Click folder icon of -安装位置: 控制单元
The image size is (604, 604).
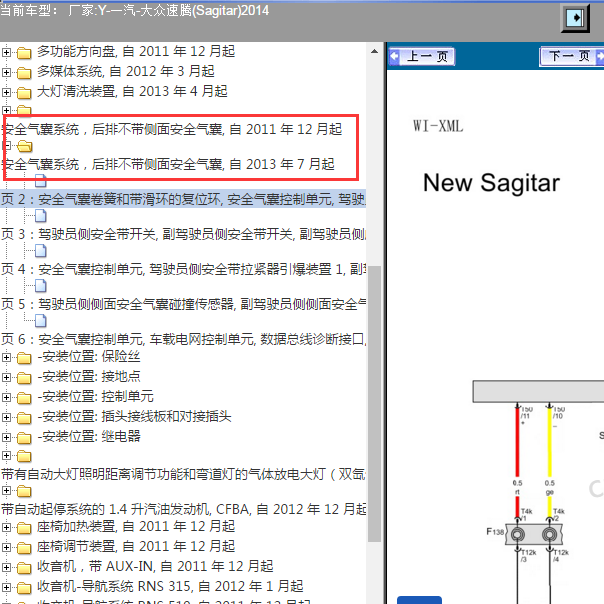click(x=24, y=398)
